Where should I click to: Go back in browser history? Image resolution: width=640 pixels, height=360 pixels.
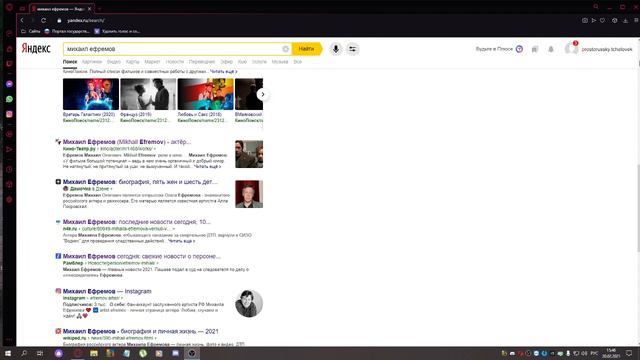coord(22,20)
